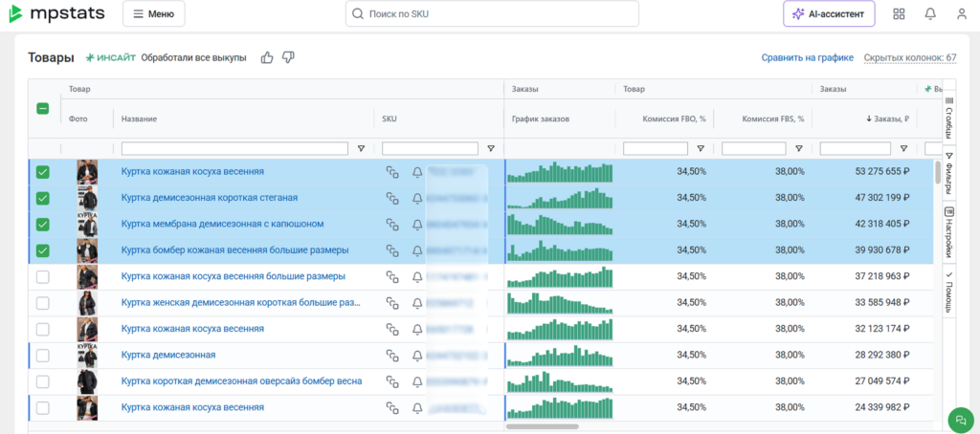Uncheck Куртка бомбер кожаная весенняя row
The image size is (980, 434).
(42, 250)
